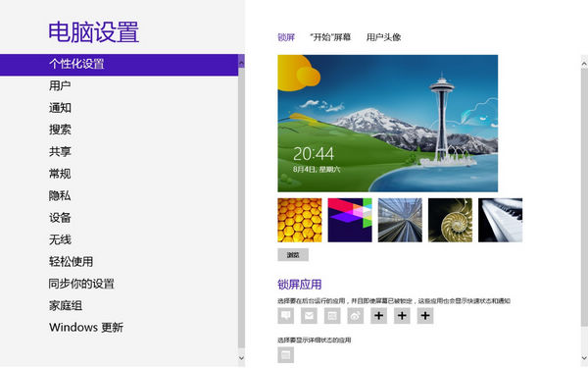Pick the orange honeycomb lock screen thumbnail
Screen dimensions: 588x368
pyautogui.click(x=300, y=220)
